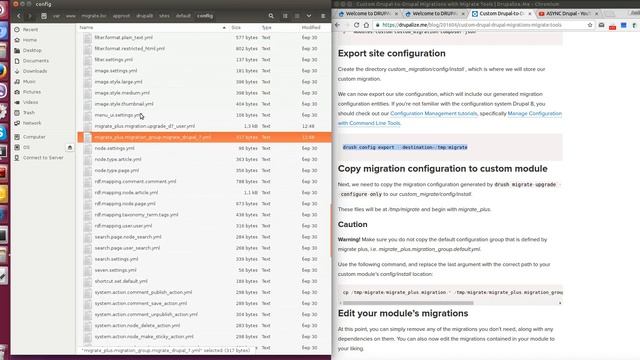Open Chromium home page button
This screenshot has width=640, height=360.
pos(366,25)
